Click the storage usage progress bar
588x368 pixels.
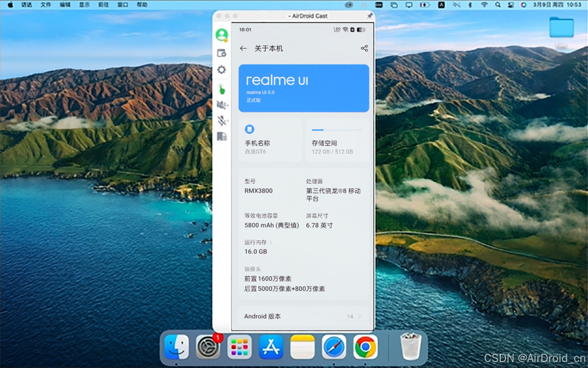tap(337, 130)
